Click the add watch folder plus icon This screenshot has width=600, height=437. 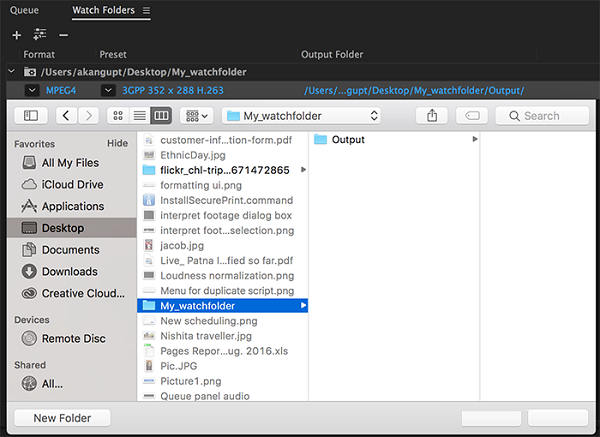click(x=16, y=34)
